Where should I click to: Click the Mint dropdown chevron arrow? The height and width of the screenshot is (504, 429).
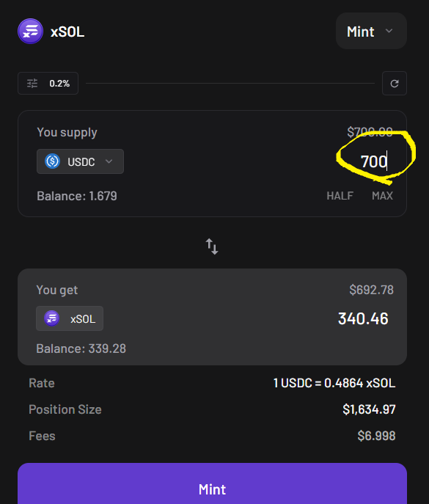389,31
